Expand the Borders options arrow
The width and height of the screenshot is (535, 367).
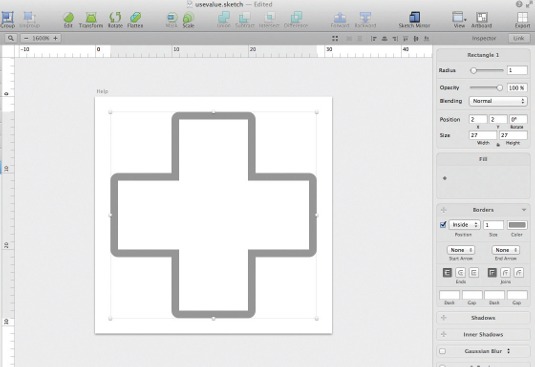tap(524, 210)
